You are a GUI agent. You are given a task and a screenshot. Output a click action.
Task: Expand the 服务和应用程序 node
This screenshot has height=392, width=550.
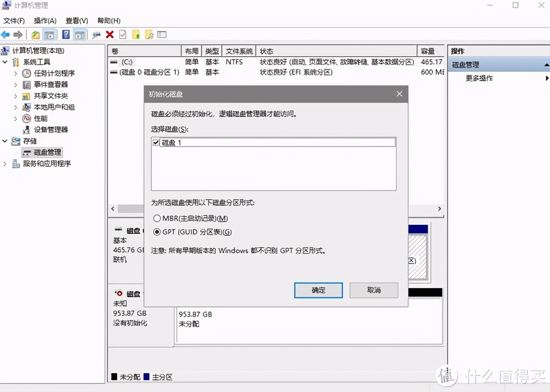tap(5, 163)
